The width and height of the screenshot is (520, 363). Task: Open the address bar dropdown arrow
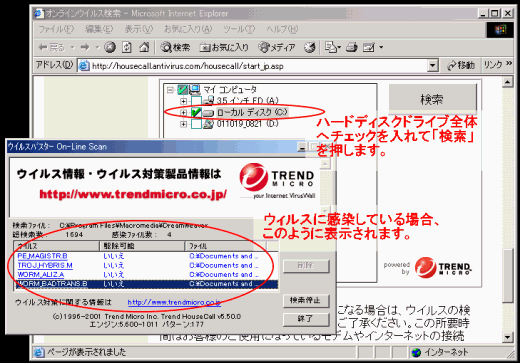(432, 66)
